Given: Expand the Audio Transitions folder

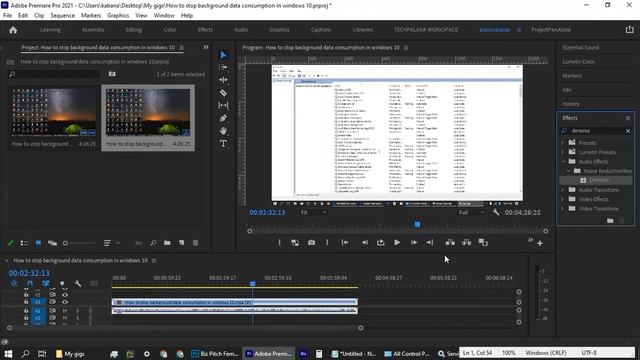Looking at the screenshot, I should point(562,190).
